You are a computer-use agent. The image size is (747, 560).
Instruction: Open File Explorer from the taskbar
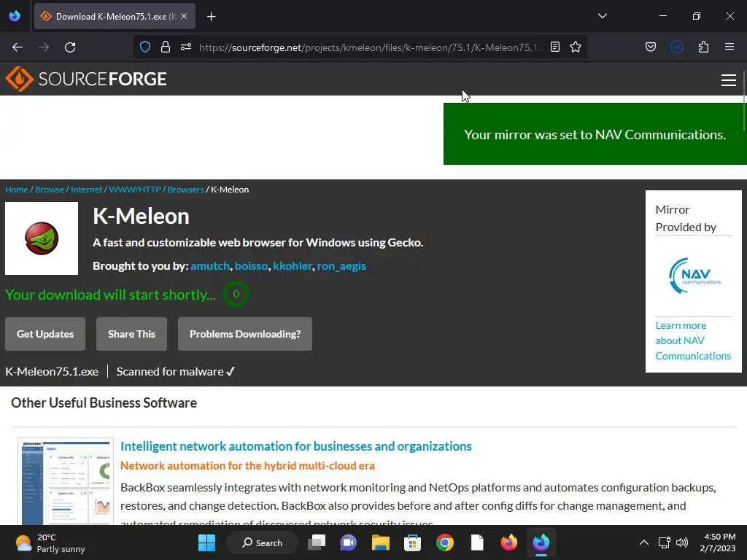coord(381,542)
